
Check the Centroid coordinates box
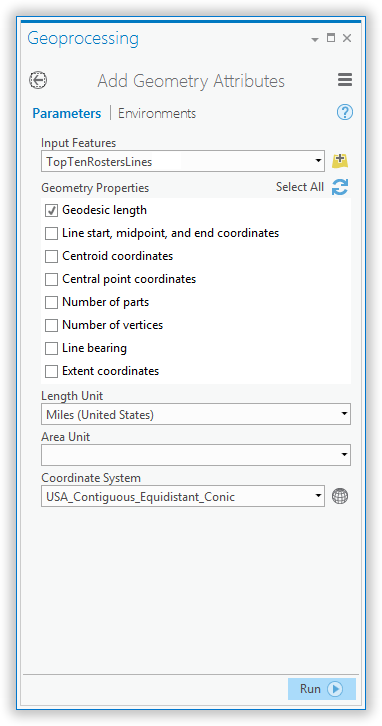pyautogui.click(x=51, y=257)
